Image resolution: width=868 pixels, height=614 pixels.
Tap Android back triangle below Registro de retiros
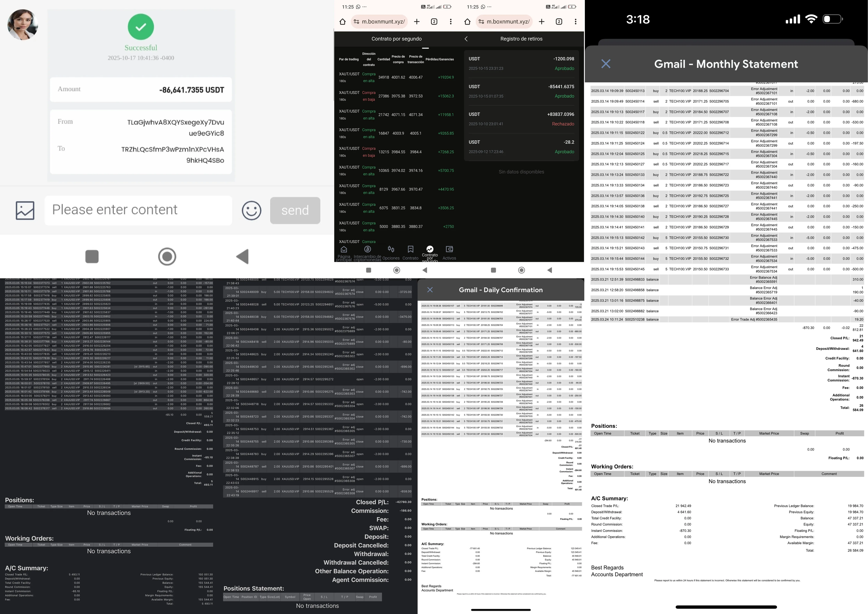(x=549, y=270)
